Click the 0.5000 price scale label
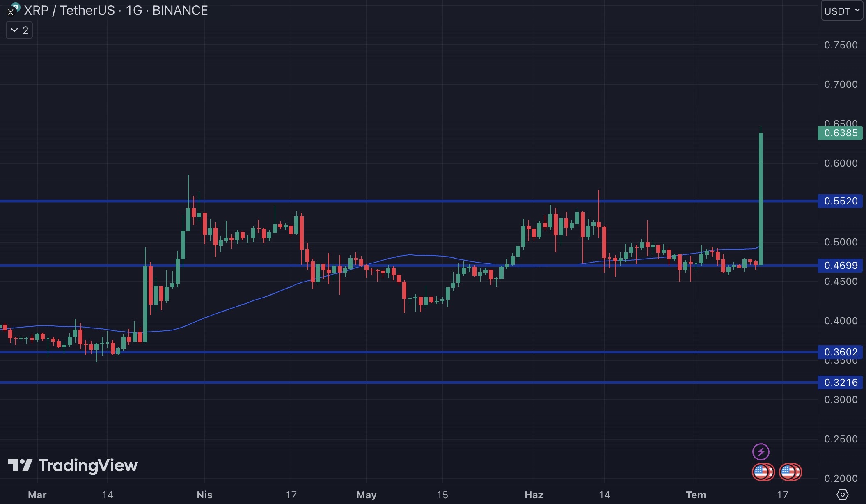Viewport: 866px width, 504px height. [841, 242]
